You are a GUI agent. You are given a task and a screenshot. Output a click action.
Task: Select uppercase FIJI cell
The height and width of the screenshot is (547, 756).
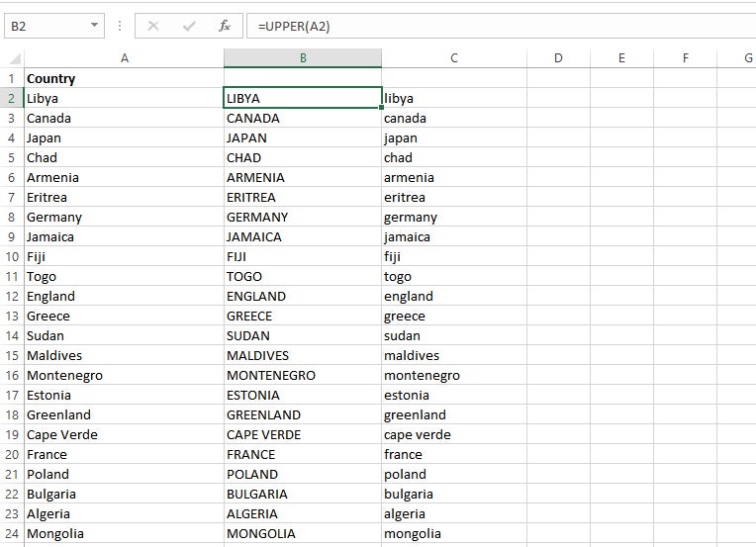point(303,256)
